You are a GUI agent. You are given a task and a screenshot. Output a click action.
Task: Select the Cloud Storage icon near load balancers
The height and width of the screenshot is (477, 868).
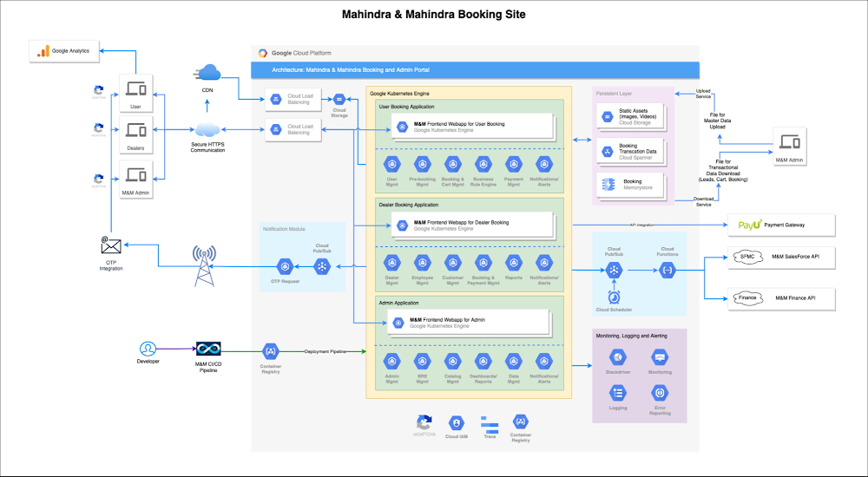click(x=339, y=99)
